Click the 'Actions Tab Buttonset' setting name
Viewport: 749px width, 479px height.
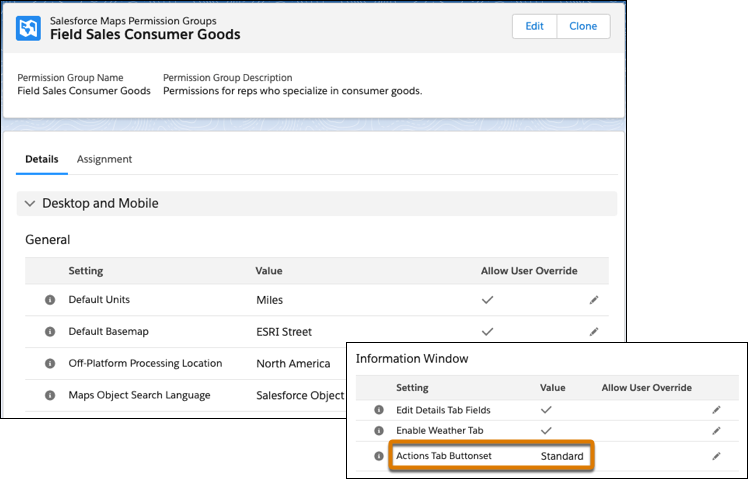pyautogui.click(x=444, y=456)
